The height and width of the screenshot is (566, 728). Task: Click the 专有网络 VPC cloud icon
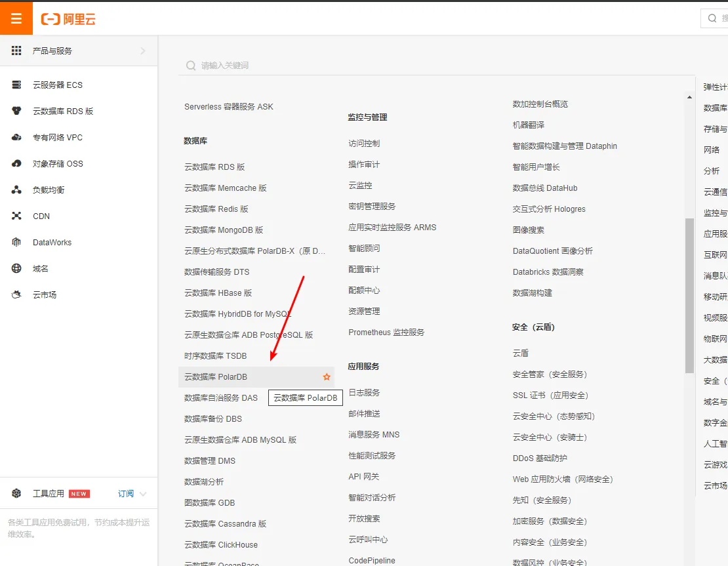pyautogui.click(x=16, y=138)
